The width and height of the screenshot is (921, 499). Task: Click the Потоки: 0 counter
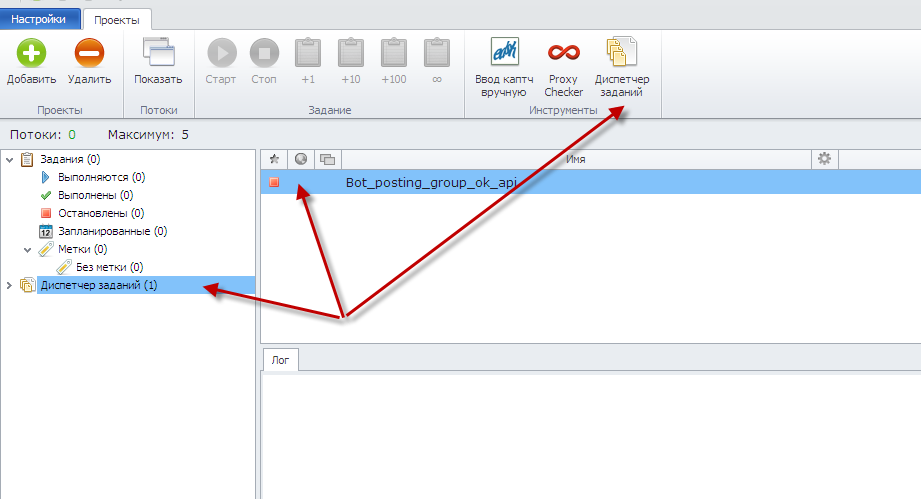pyautogui.click(x=43, y=135)
